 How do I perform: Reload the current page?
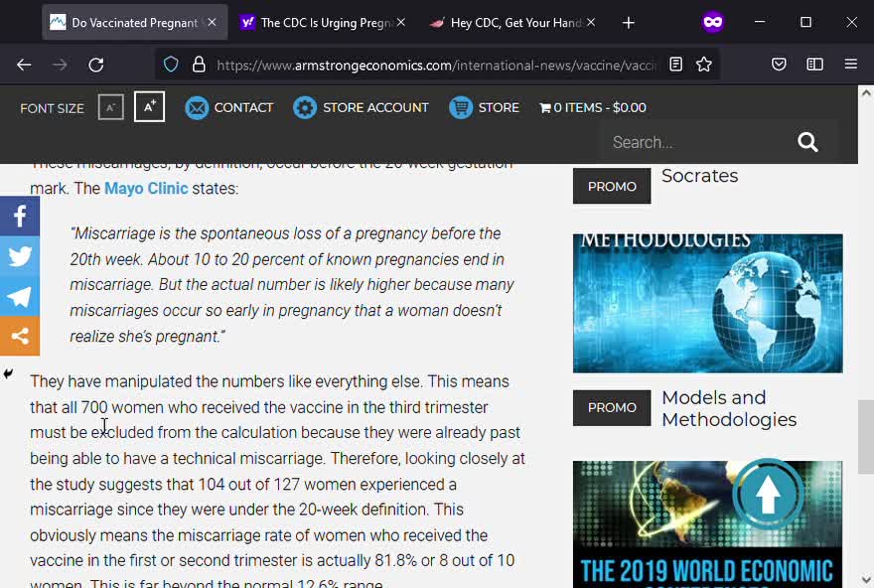[x=96, y=65]
